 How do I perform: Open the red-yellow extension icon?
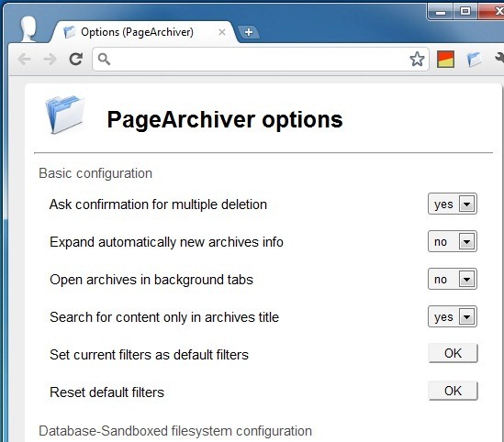tap(445, 60)
